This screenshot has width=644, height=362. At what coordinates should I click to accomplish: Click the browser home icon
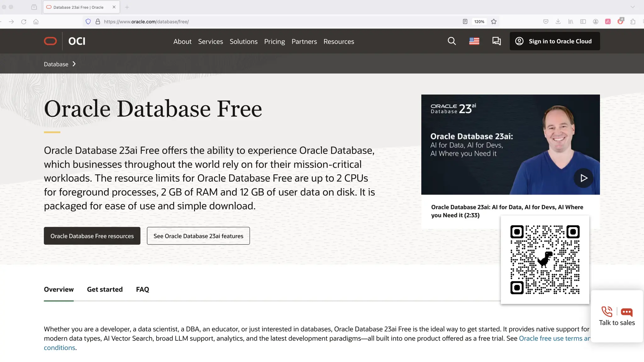click(36, 22)
